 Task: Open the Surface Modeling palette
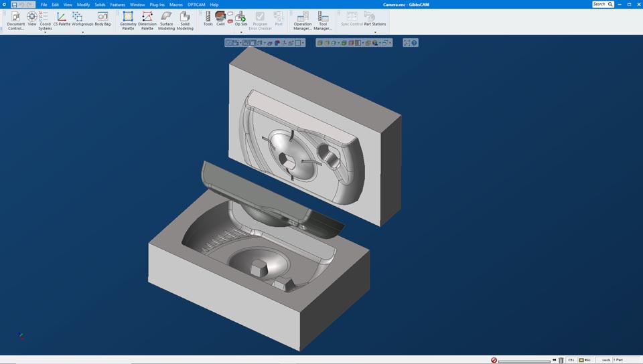(x=166, y=20)
